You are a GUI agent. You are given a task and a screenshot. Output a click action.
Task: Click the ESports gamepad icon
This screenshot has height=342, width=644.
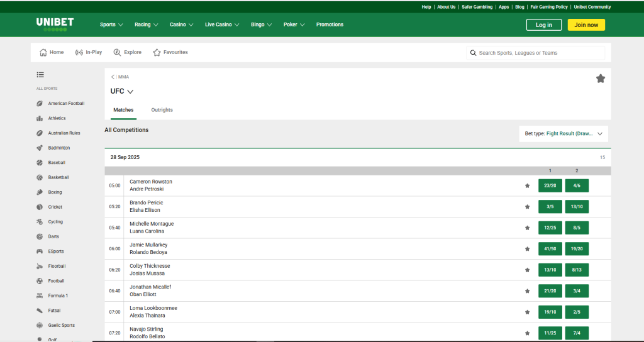click(40, 251)
